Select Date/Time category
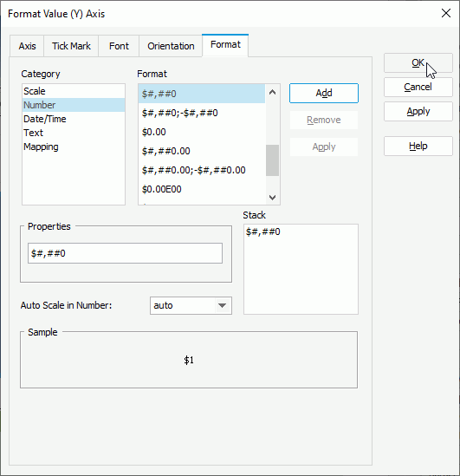This screenshot has height=476, width=460. pyautogui.click(x=74, y=119)
